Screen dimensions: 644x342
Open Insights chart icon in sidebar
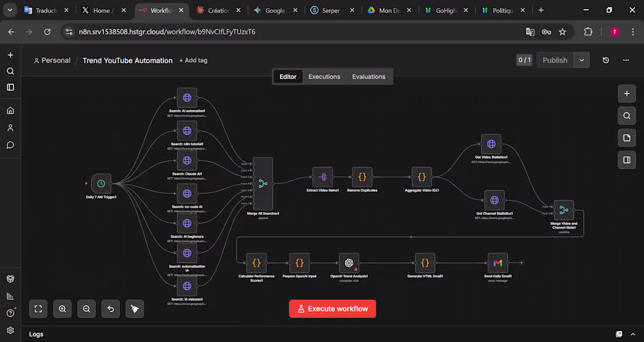[x=11, y=296]
